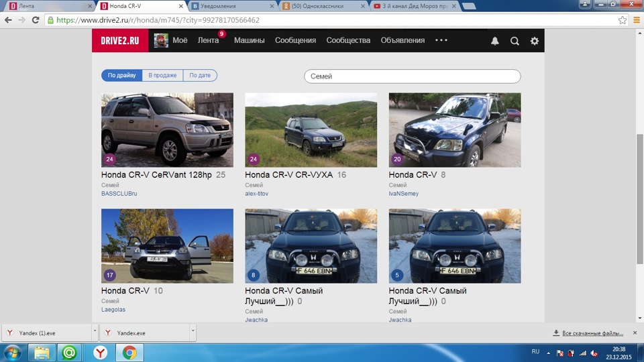Open 'Машины' in the navbar
The image size is (644, 362).
[250, 40]
